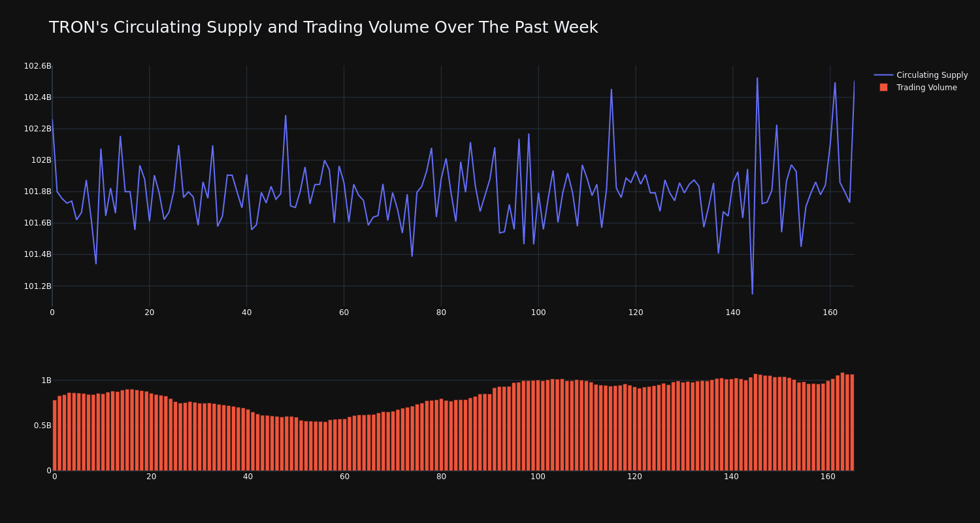The height and width of the screenshot is (523, 980).
Task: Click the 140 x-axis tick of supply chart
Action: (733, 312)
